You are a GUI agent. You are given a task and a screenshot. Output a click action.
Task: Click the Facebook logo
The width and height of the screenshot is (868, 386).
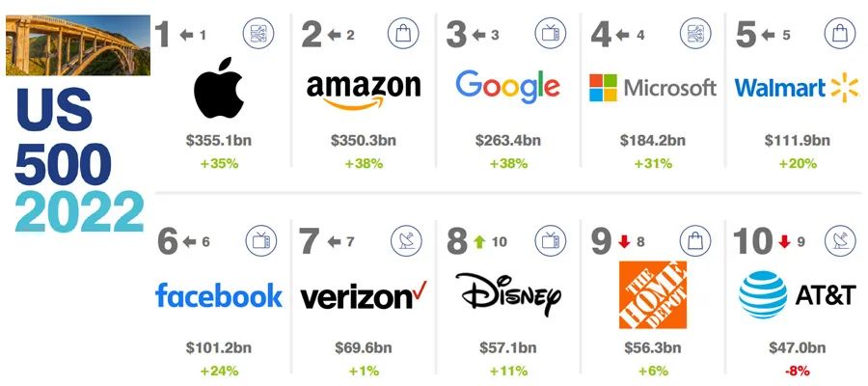point(219,294)
